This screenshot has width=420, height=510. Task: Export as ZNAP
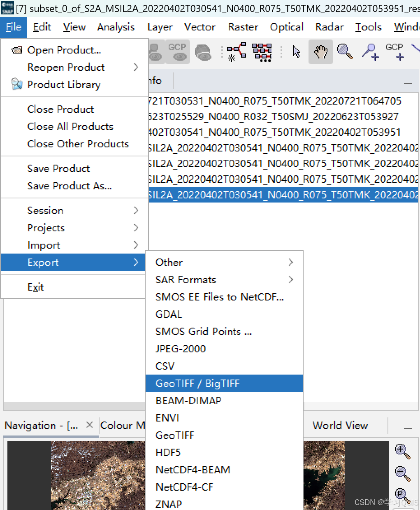(224, 504)
